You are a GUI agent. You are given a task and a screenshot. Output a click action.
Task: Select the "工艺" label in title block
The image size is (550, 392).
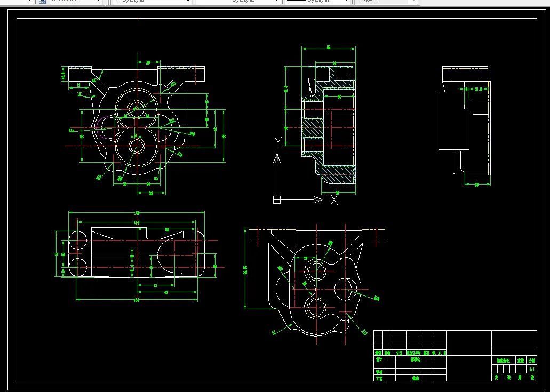click(379, 378)
